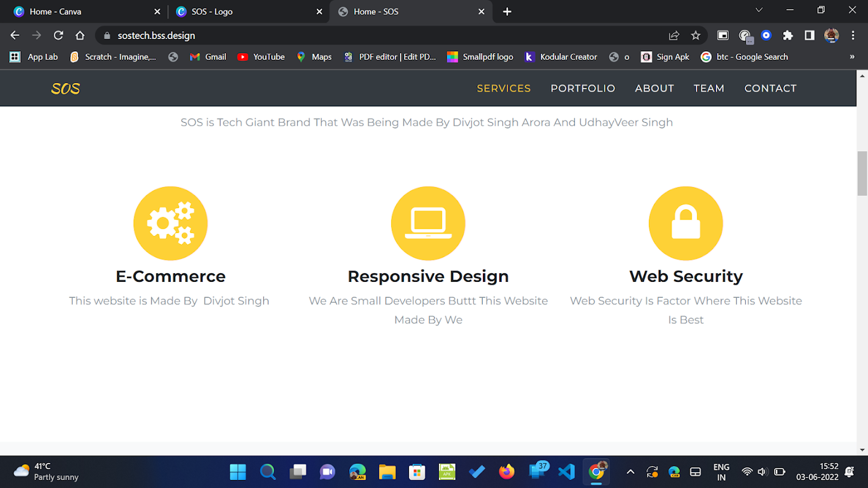
Task: Open the App Lab bookmark
Action: click(x=34, y=57)
